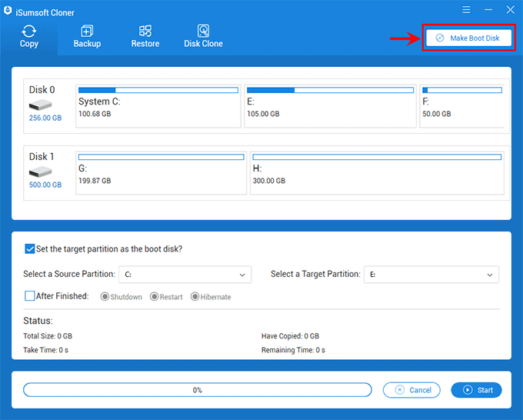Click the Restore icon
Image resolution: width=523 pixels, height=420 pixels.
[x=145, y=31]
